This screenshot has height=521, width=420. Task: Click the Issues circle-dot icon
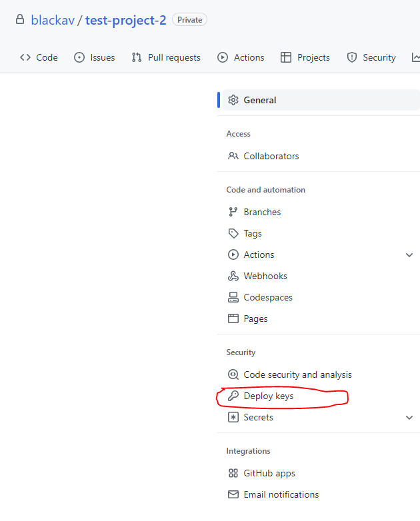click(79, 57)
